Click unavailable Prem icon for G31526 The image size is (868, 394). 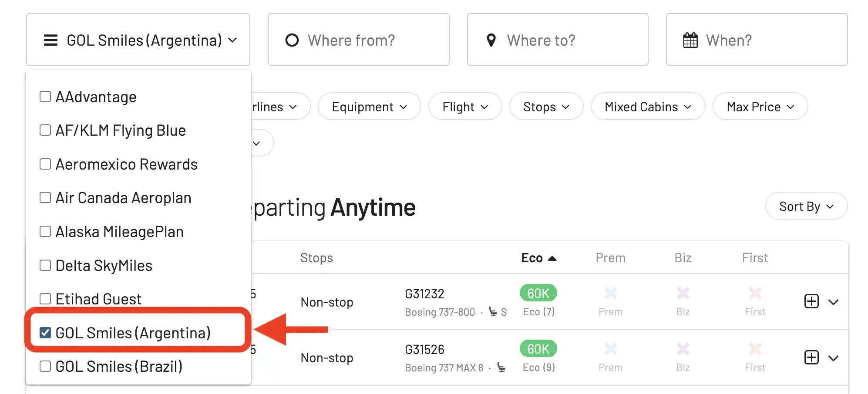coord(611,349)
